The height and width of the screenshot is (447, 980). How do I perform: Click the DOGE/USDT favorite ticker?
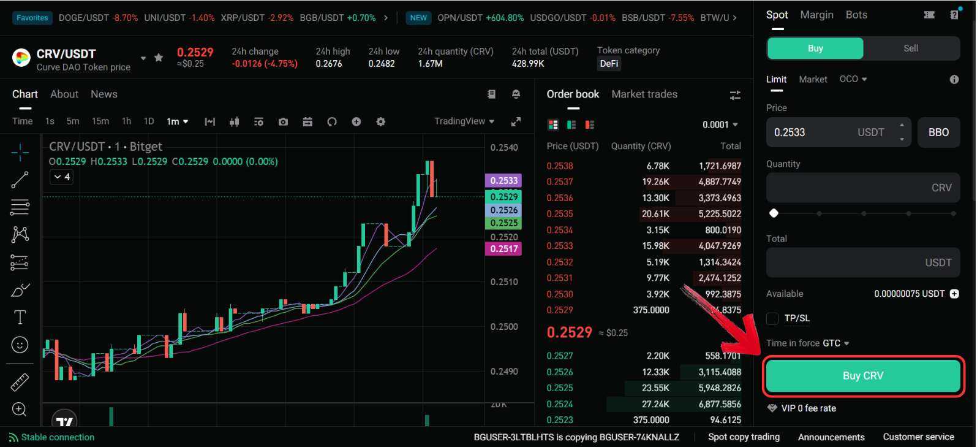point(98,18)
